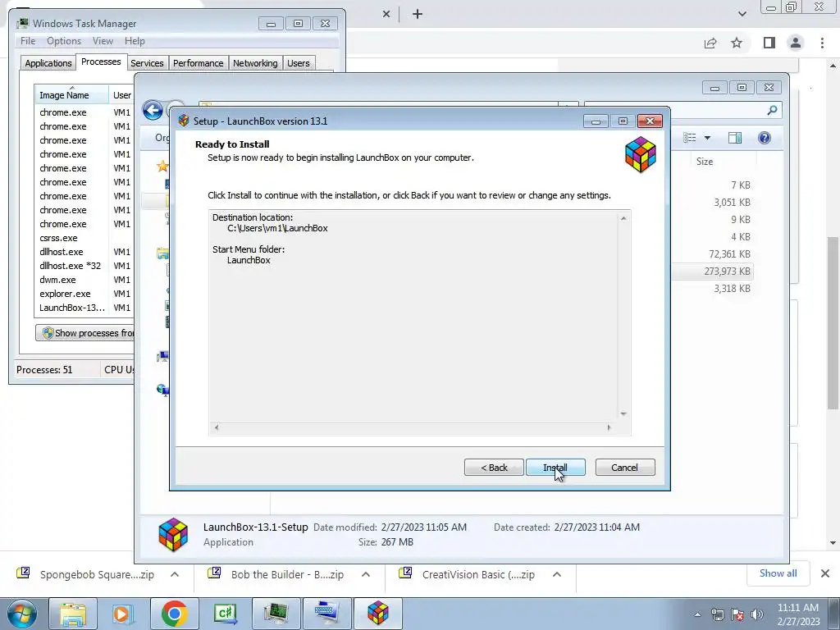Switch to LaunchBox setup taskbar icon

(377, 614)
